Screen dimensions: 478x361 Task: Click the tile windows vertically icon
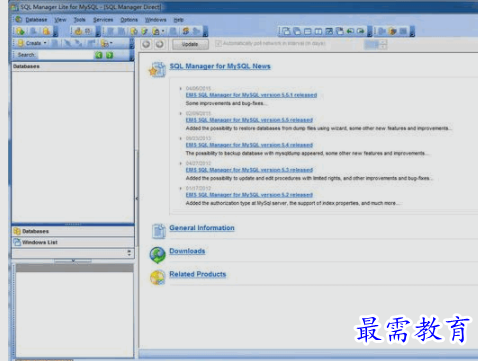click(x=318, y=31)
